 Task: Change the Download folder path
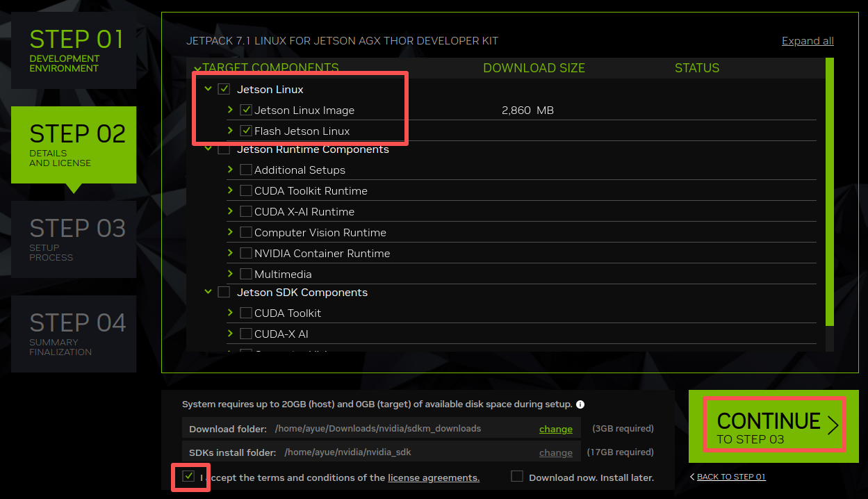(x=556, y=429)
